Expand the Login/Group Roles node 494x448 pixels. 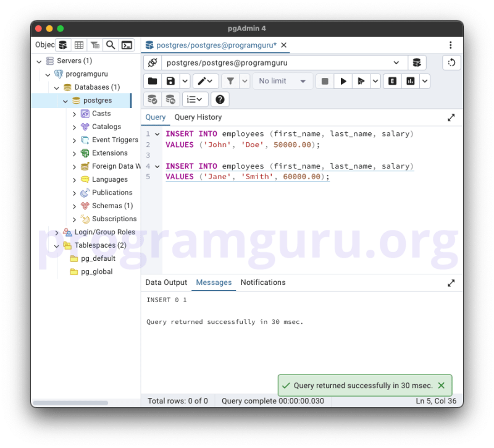(57, 233)
